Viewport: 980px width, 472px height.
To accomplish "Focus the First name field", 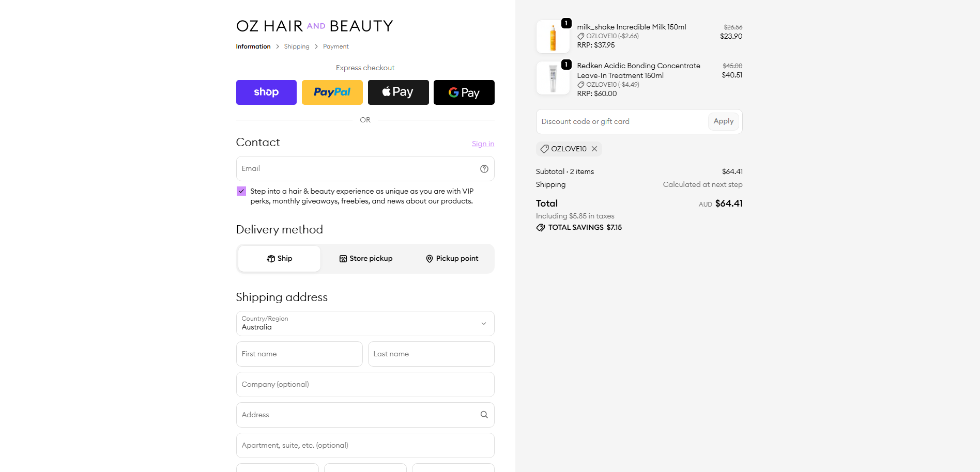I will point(299,354).
